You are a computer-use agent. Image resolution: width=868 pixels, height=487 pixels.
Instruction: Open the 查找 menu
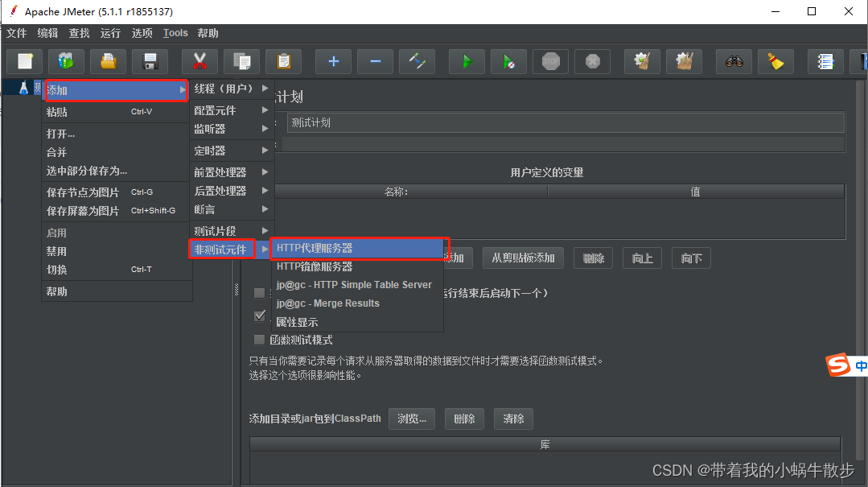coord(79,33)
